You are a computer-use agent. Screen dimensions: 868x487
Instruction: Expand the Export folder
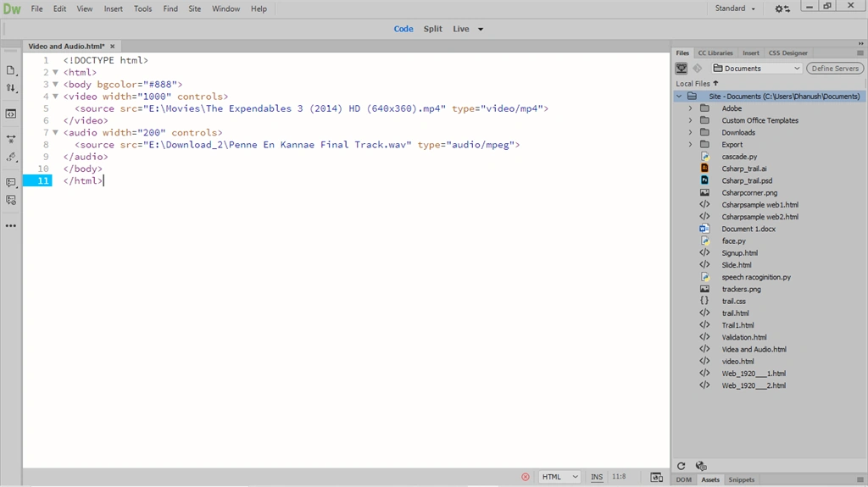[x=690, y=145]
